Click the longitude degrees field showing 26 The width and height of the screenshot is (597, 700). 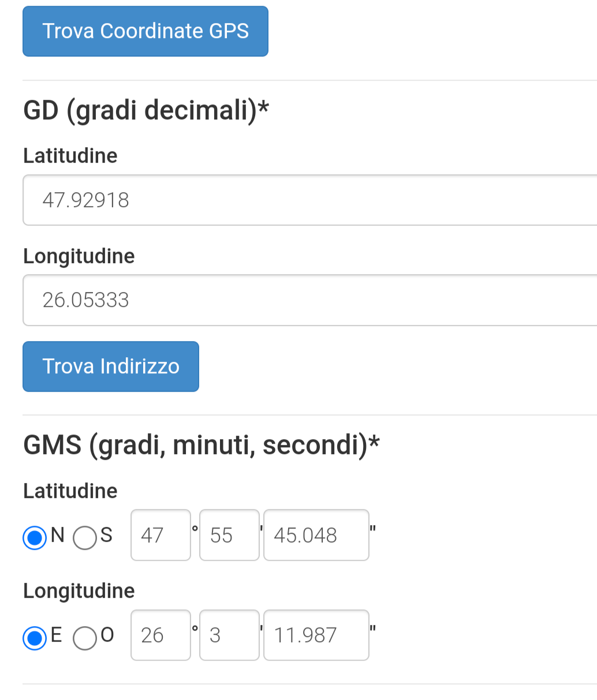(161, 635)
